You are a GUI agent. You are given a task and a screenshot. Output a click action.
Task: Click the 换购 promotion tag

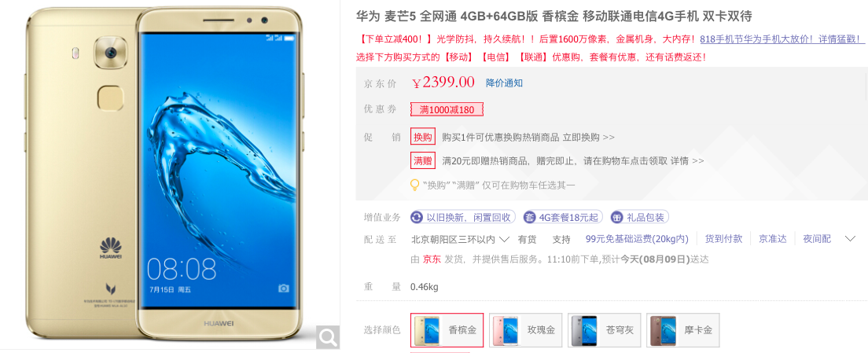(x=422, y=138)
